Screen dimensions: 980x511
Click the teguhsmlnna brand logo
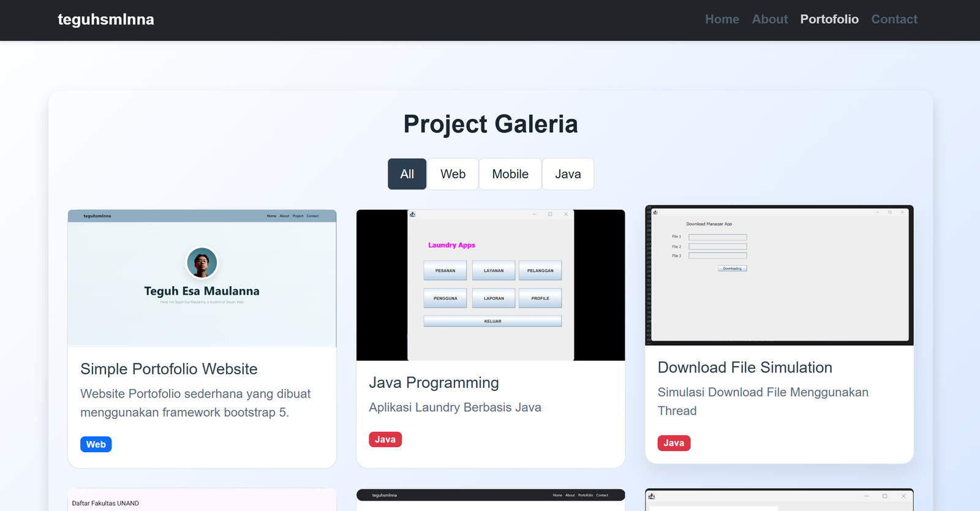tap(106, 20)
